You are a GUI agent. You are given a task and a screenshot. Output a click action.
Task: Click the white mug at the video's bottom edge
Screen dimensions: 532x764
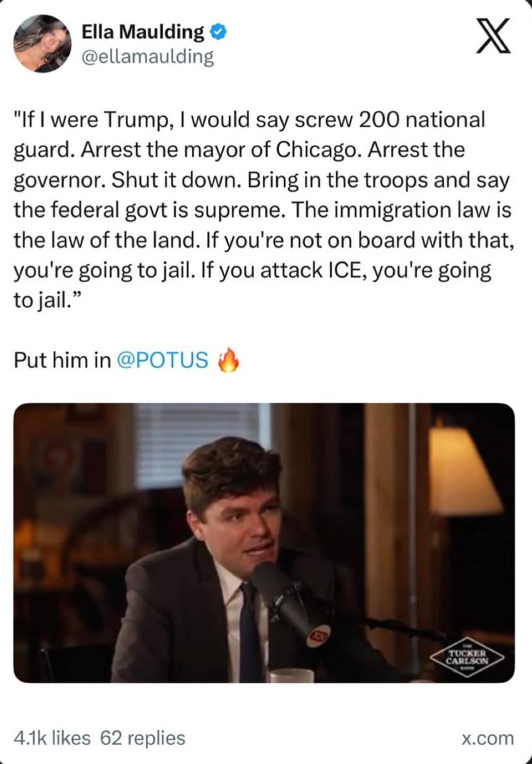(x=291, y=676)
